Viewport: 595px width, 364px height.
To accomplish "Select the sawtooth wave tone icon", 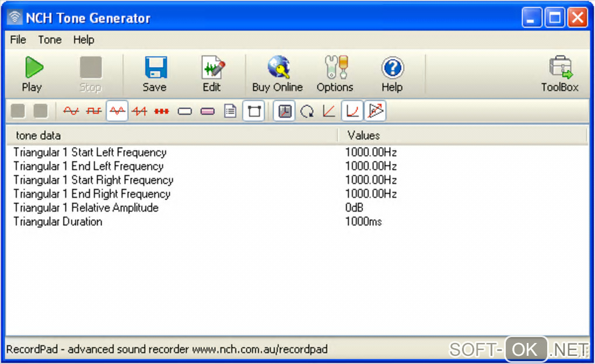I will (x=139, y=111).
